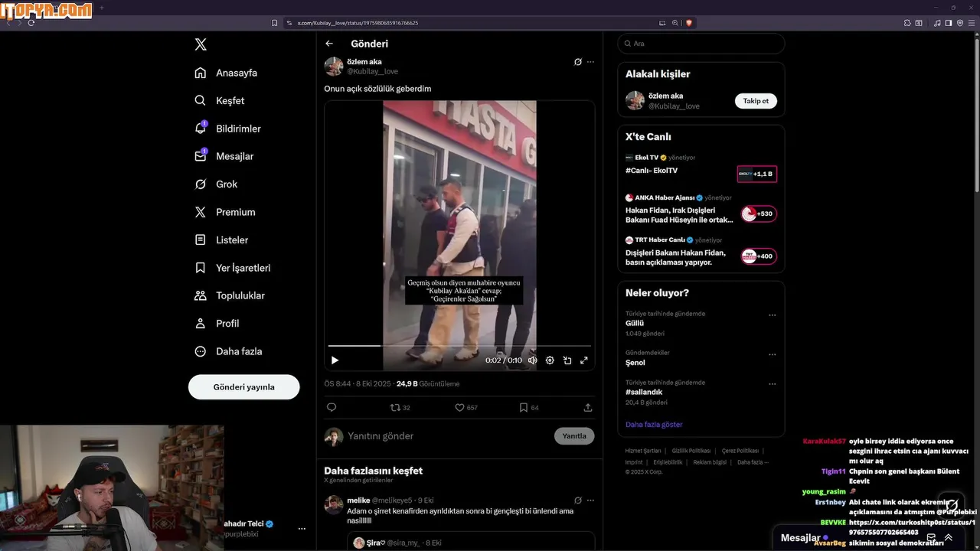Viewport: 980px width, 551px height.
Task: Like the post with 657 likes
Action: [x=466, y=408]
